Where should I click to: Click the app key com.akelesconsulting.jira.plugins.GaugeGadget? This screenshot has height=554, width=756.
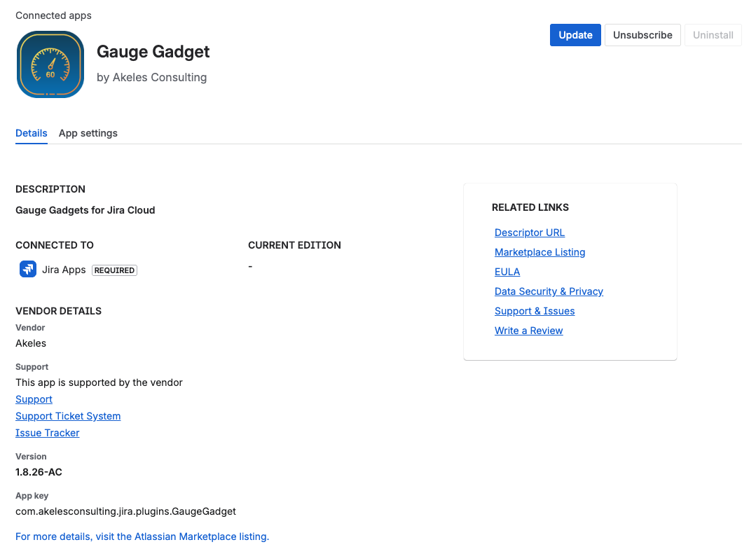(x=125, y=511)
